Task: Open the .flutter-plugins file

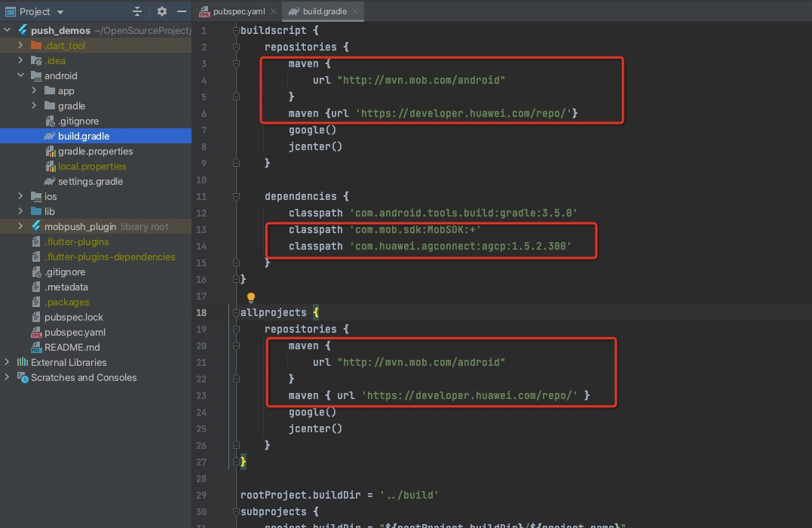Action: 77,241
